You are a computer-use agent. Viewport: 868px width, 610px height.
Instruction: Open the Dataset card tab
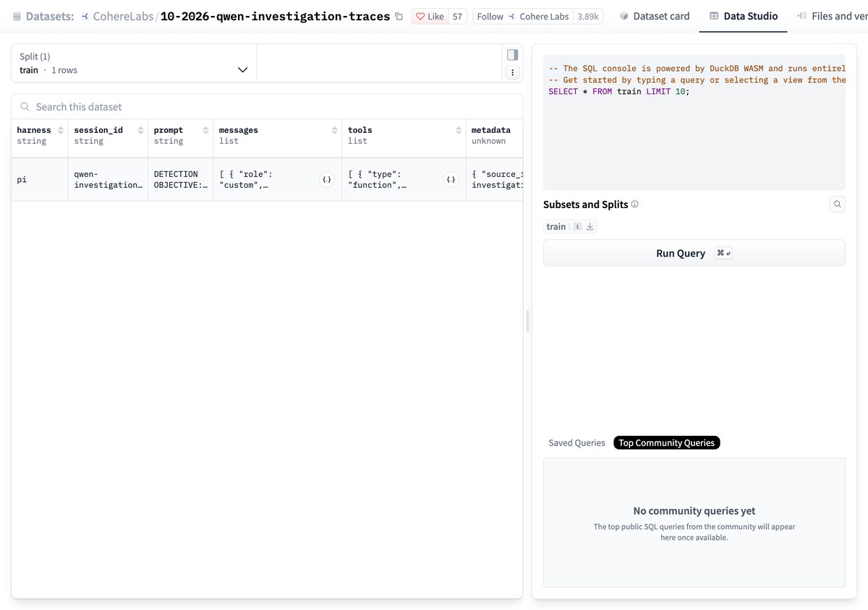(655, 16)
